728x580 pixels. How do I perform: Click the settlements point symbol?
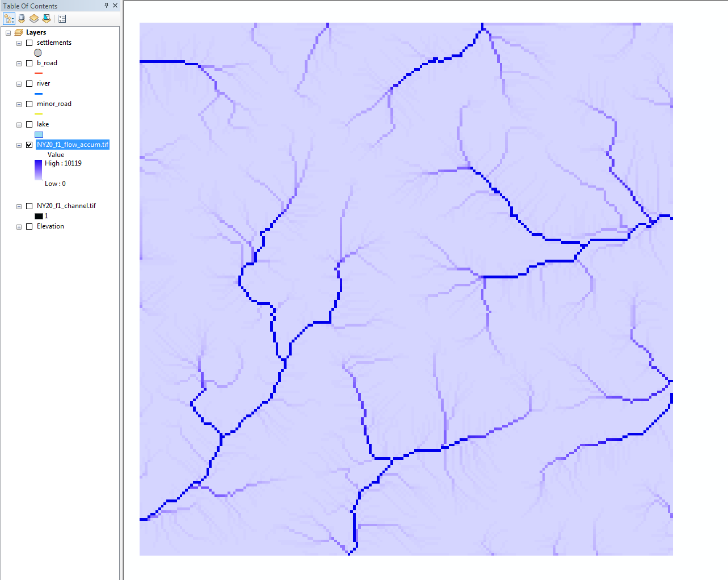coord(37,52)
